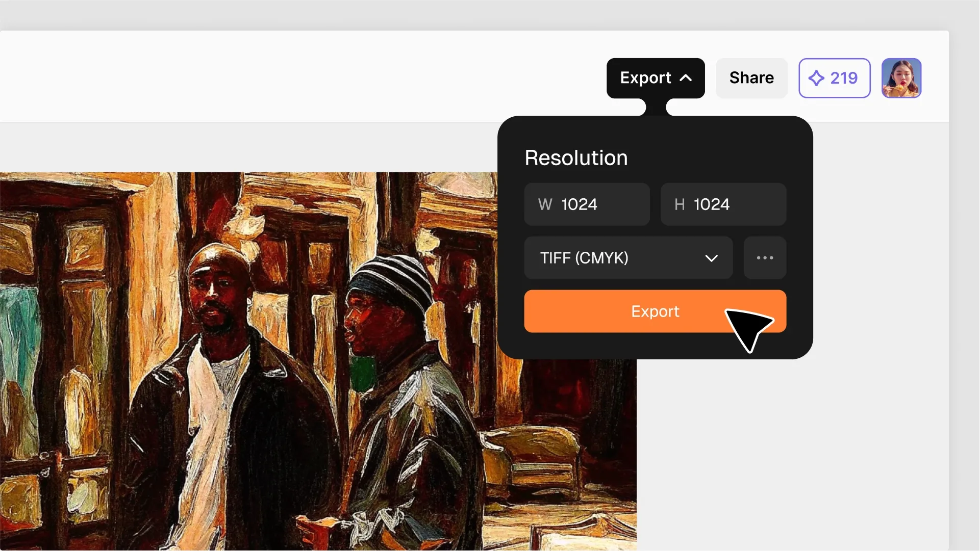Click the height field showing 1024

[x=723, y=204]
